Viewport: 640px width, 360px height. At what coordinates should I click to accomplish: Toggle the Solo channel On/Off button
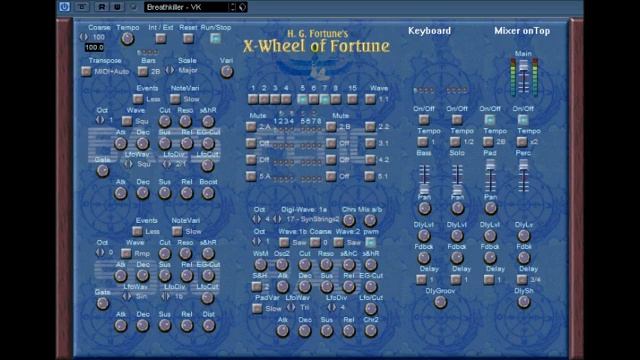point(457,119)
